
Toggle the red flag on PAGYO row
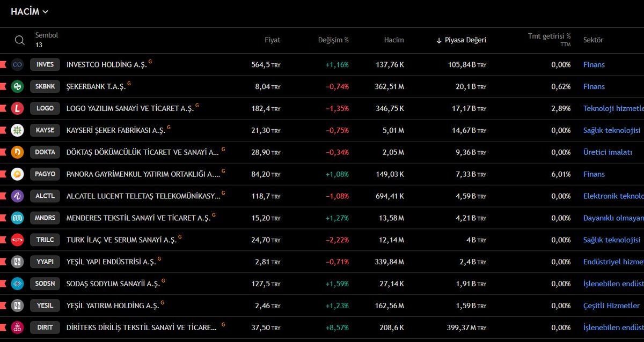click(3, 174)
